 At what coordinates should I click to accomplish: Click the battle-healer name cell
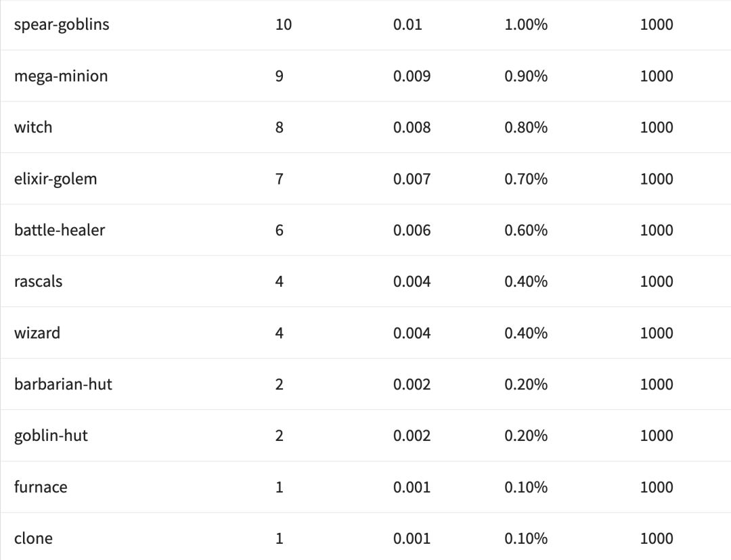[x=60, y=231]
